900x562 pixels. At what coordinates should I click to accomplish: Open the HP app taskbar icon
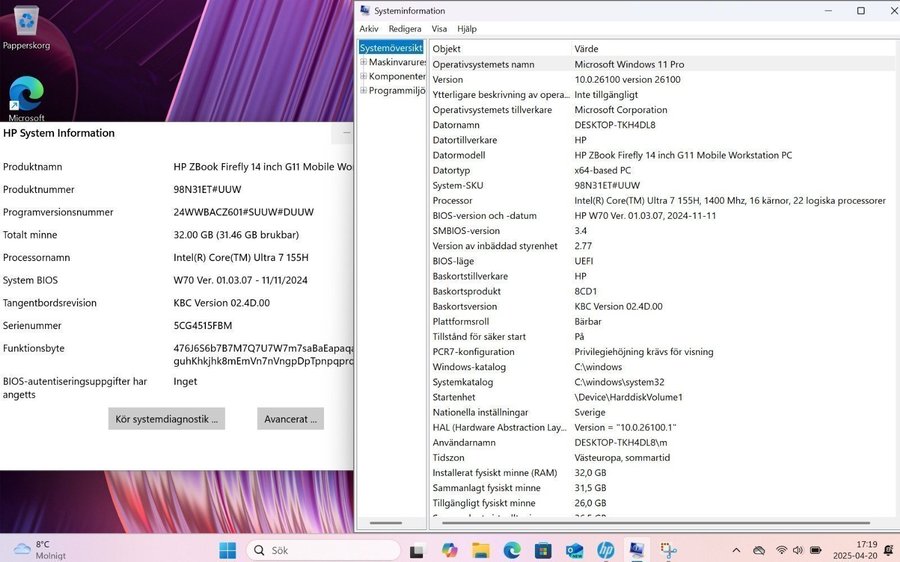click(606, 550)
